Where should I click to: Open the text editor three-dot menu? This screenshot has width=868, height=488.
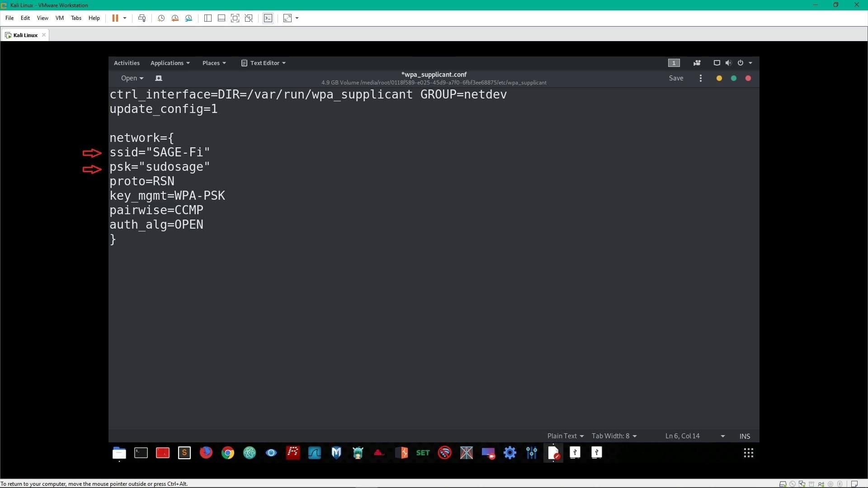click(701, 78)
